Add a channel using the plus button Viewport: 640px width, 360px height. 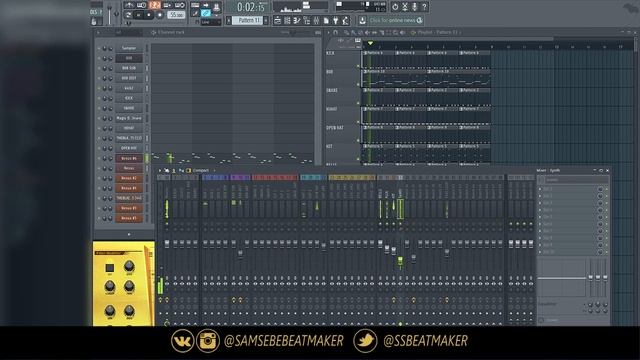coord(129,234)
